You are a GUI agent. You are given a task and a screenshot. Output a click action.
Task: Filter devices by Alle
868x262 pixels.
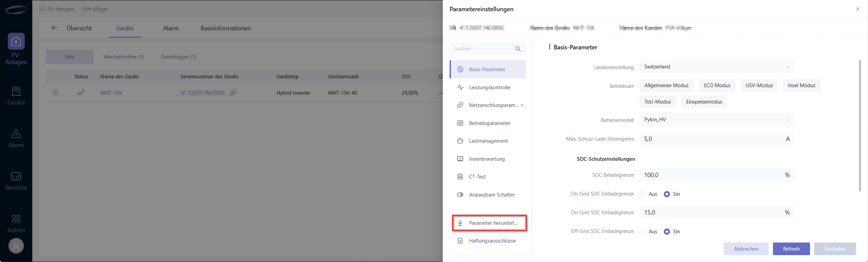point(70,57)
